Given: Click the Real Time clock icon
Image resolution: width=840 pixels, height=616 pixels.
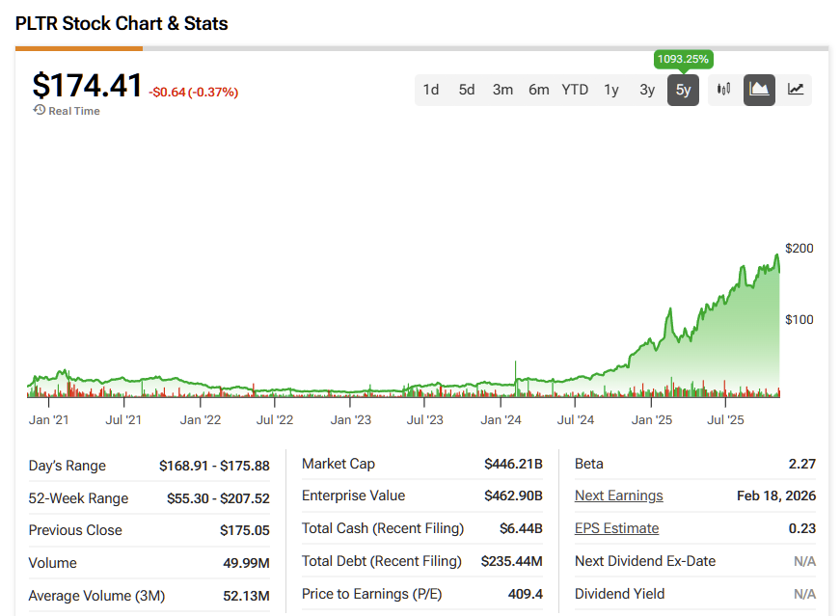Looking at the screenshot, I should [x=40, y=111].
